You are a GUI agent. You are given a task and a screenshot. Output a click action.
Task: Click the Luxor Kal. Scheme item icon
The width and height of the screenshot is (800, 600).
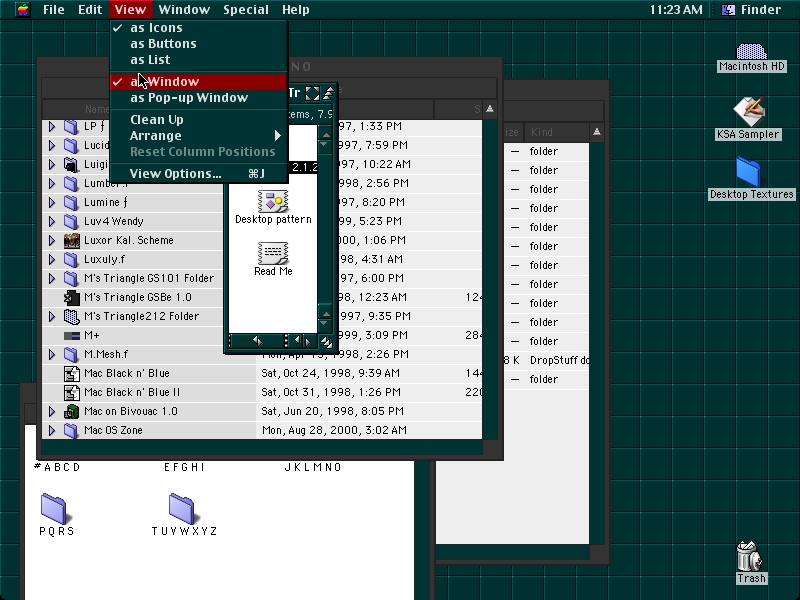pyautogui.click(x=71, y=240)
